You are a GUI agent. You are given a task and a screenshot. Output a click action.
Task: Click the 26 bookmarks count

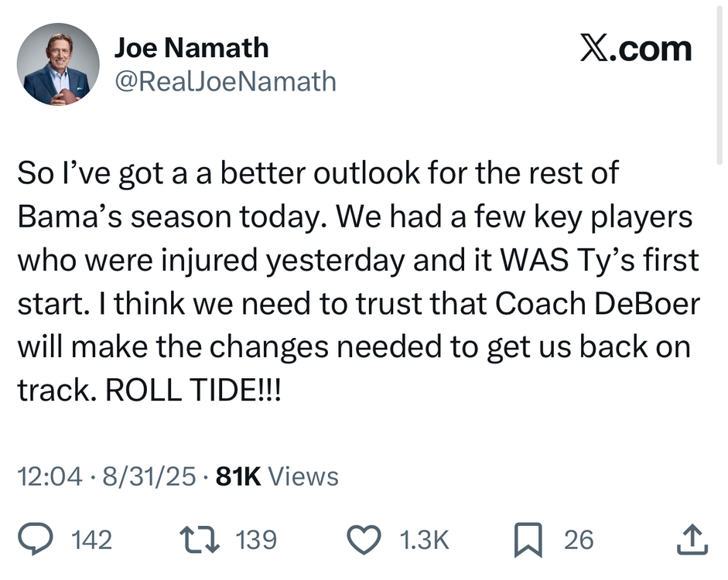579,539
